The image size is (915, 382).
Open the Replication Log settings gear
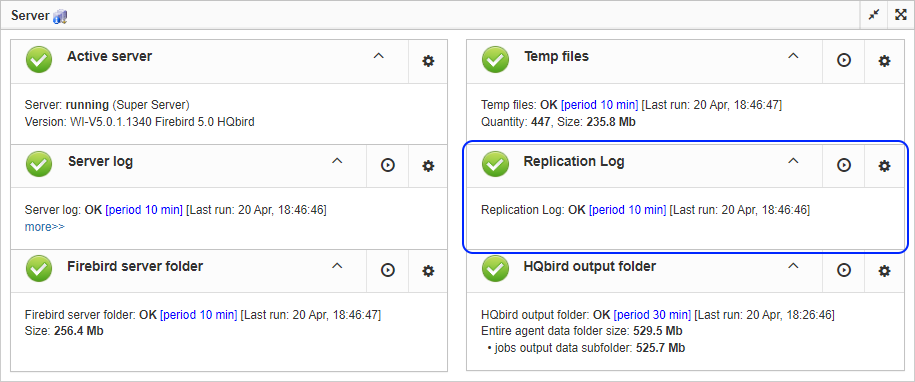tap(885, 166)
